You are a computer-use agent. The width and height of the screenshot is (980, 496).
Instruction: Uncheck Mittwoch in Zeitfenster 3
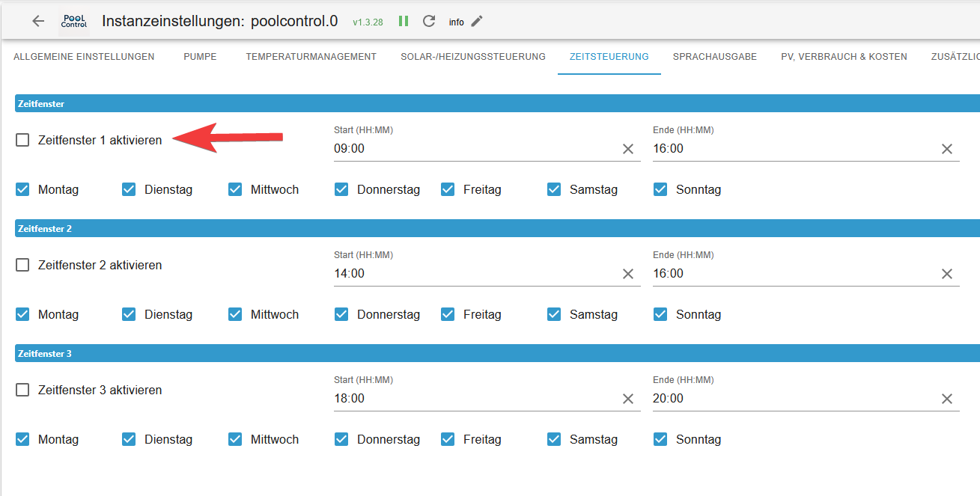(235, 439)
